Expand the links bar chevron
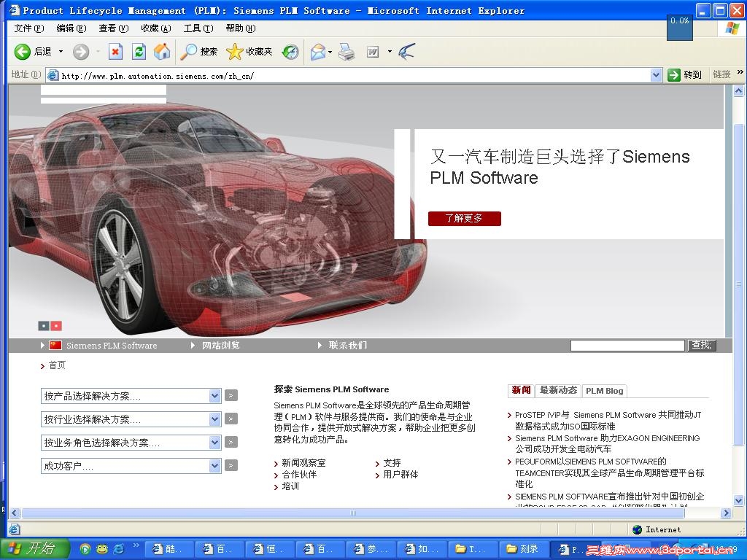Image resolution: width=747 pixels, height=560 pixels. pyautogui.click(x=740, y=72)
